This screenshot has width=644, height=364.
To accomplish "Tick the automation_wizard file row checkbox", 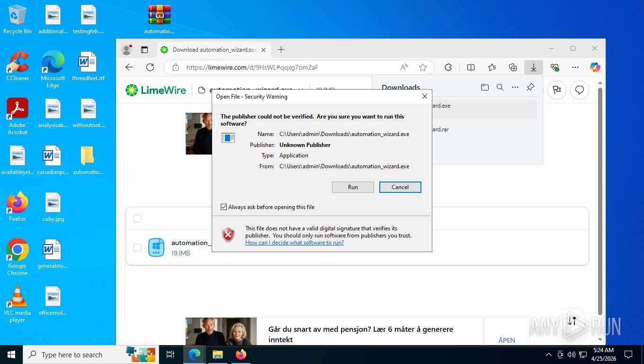I will (137, 247).
